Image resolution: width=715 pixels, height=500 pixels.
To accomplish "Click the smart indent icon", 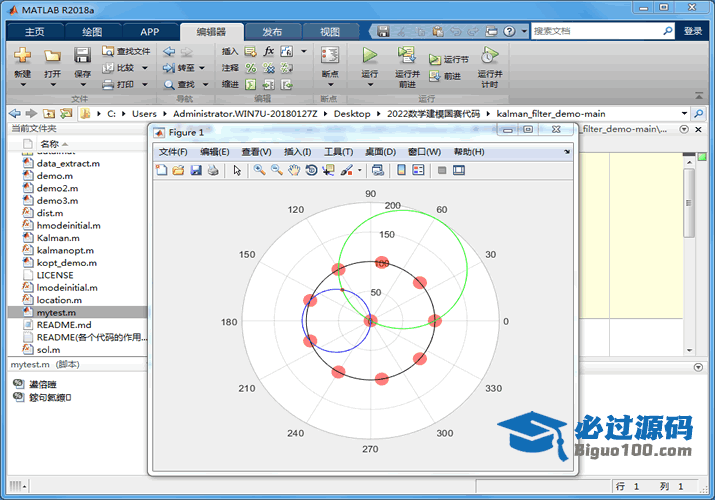I will (x=250, y=84).
